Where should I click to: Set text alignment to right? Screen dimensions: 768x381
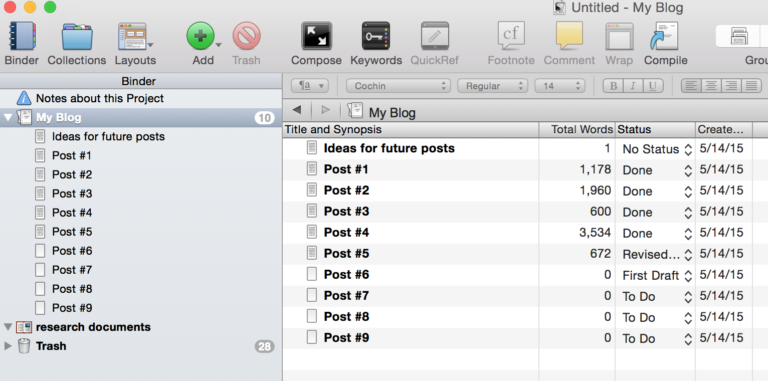coord(731,86)
